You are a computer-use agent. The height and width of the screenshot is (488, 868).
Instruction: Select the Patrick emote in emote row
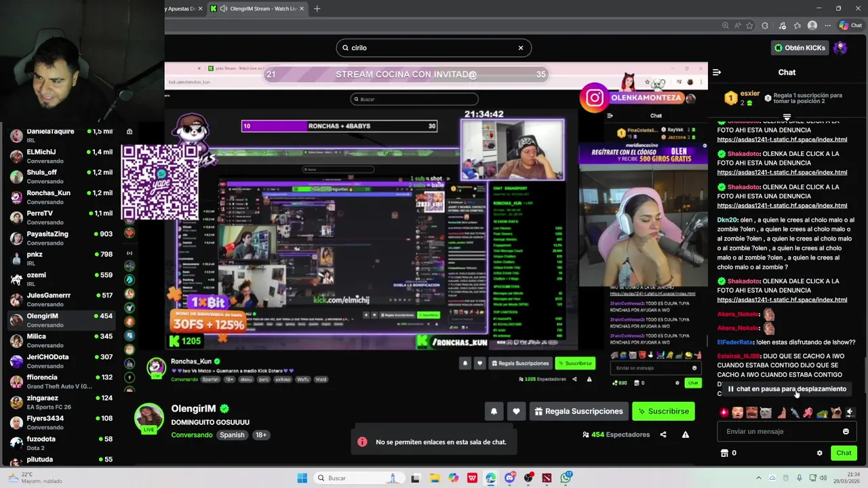pos(782,412)
